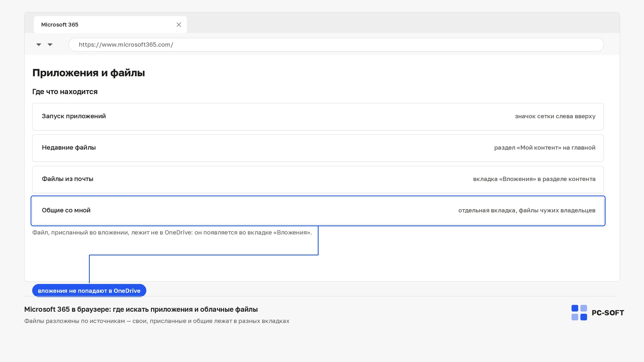
Task: Open the «Файлы из почты» row
Action: (x=318, y=179)
